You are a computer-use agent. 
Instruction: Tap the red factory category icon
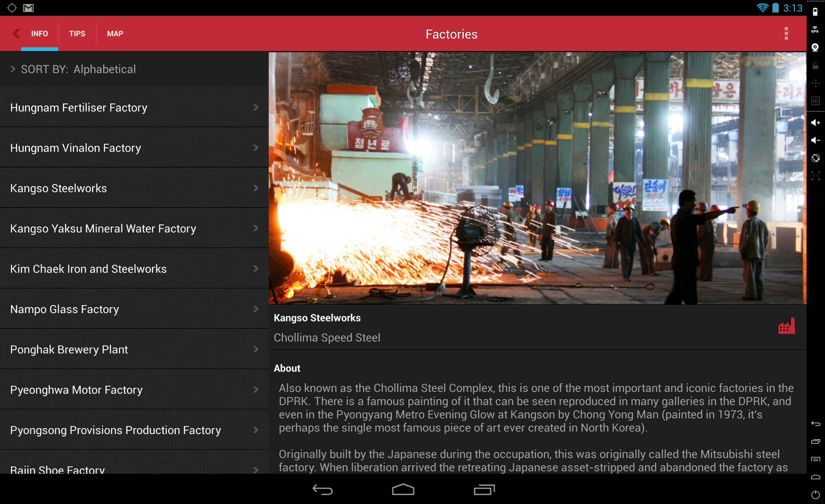pos(786,326)
